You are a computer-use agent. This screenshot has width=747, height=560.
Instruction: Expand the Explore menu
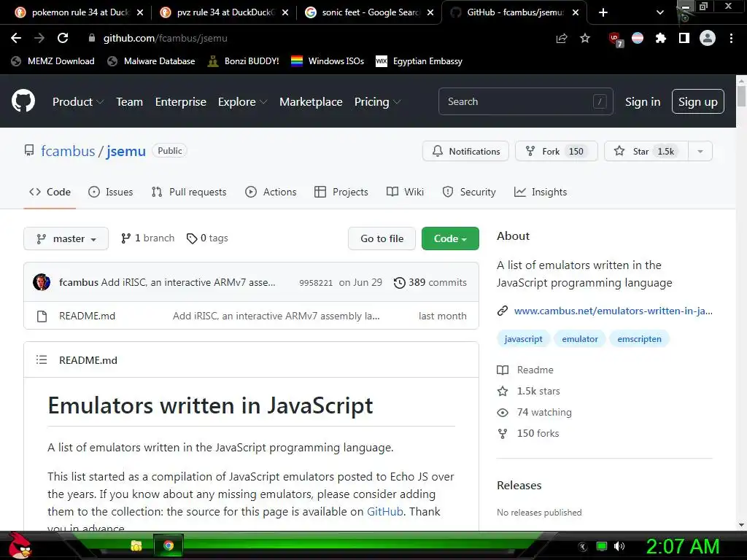tap(242, 101)
